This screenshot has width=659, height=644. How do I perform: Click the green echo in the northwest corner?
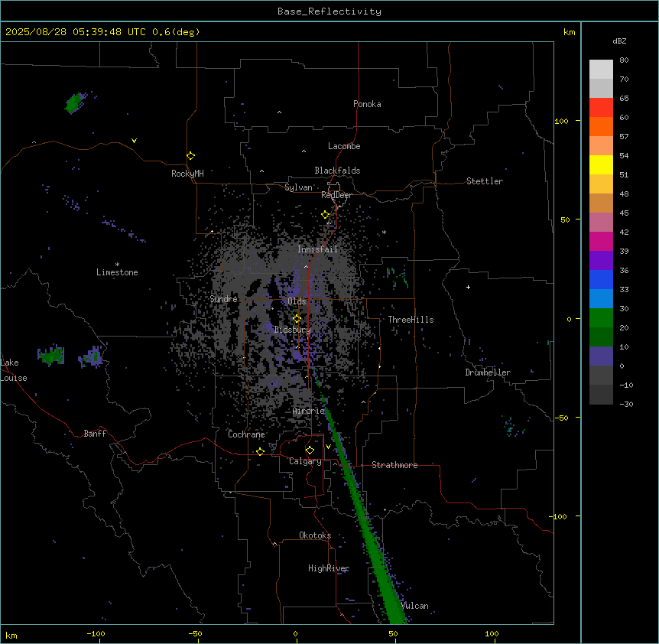74,103
